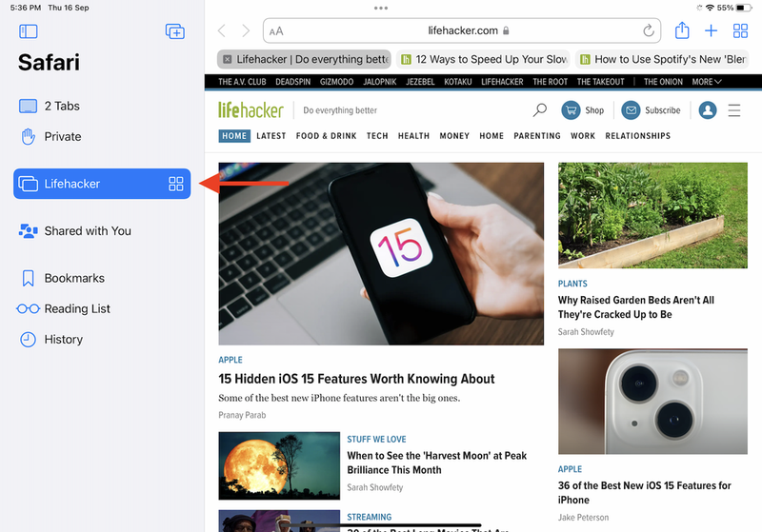Open the iPhone camera thumbnail

652,401
